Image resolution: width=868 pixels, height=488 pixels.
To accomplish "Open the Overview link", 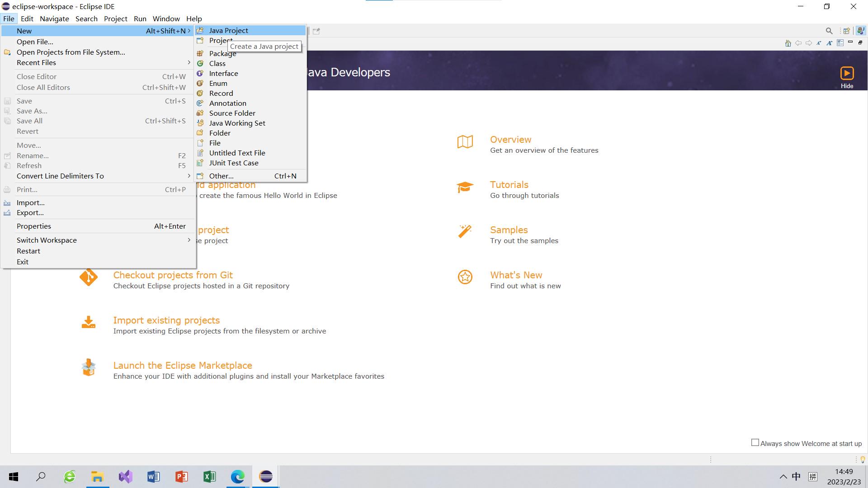I will coord(510,140).
